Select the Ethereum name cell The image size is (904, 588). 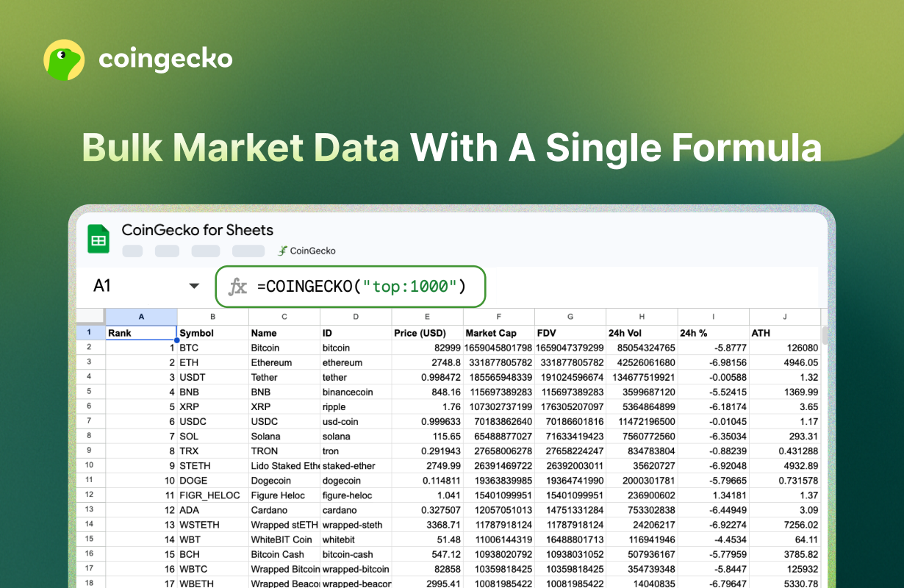(x=284, y=362)
